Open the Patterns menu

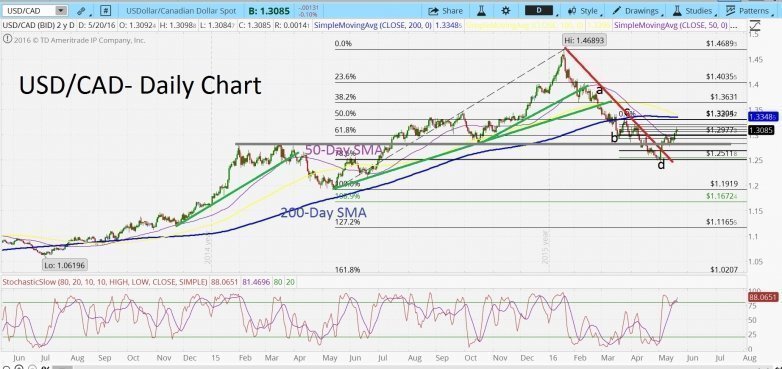[750, 10]
